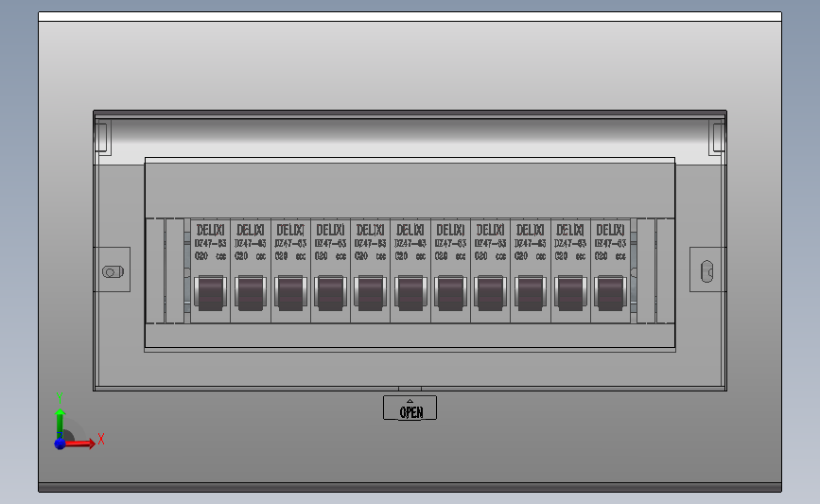The width and height of the screenshot is (820, 504).
Task: Select the C20 rating on the eleventh breaker
Action: coord(602,256)
